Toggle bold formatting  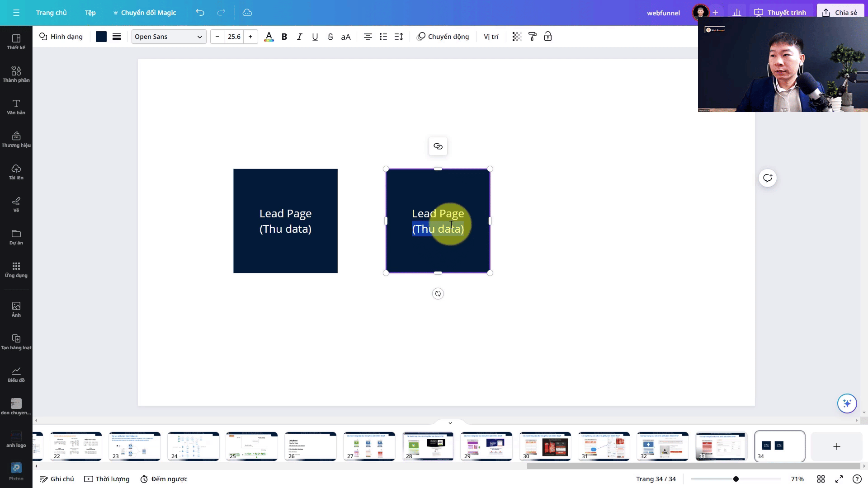point(284,37)
